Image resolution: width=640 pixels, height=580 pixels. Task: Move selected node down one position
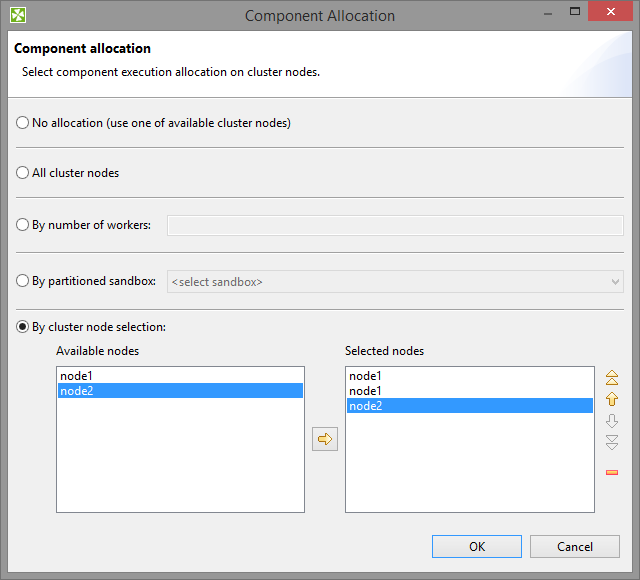pos(612,421)
